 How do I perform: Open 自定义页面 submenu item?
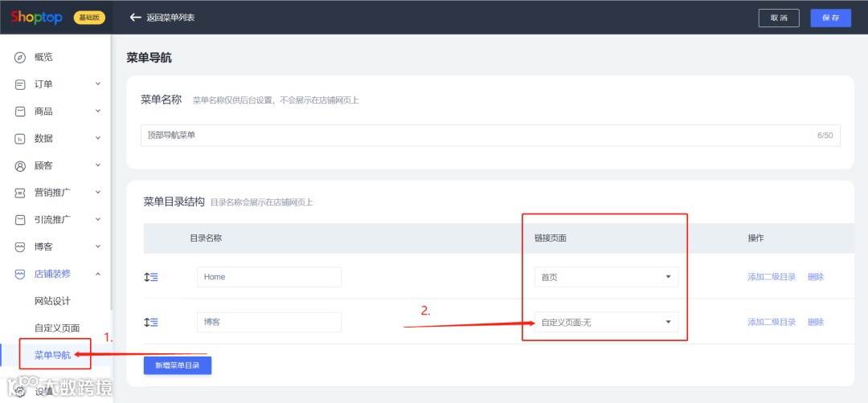coord(55,328)
